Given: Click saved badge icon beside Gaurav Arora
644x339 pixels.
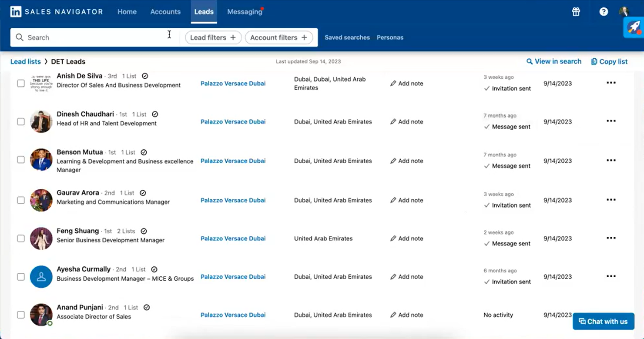Looking at the screenshot, I should click(x=143, y=193).
